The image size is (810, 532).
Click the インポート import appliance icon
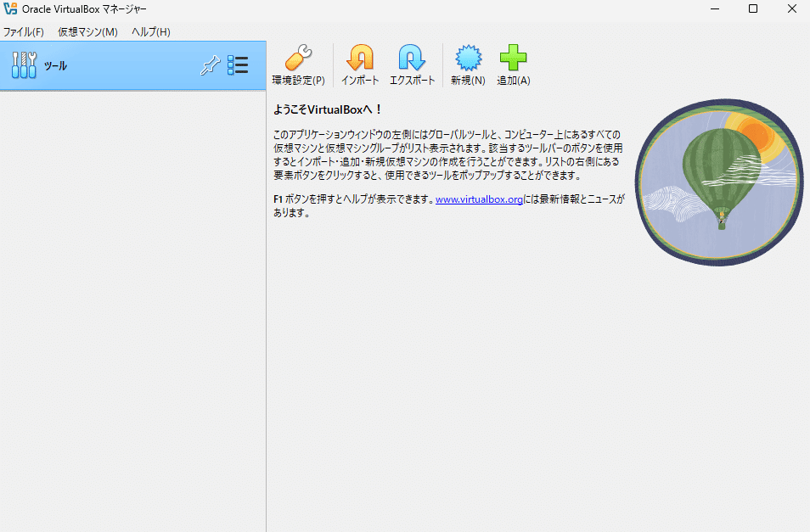pyautogui.click(x=360, y=58)
